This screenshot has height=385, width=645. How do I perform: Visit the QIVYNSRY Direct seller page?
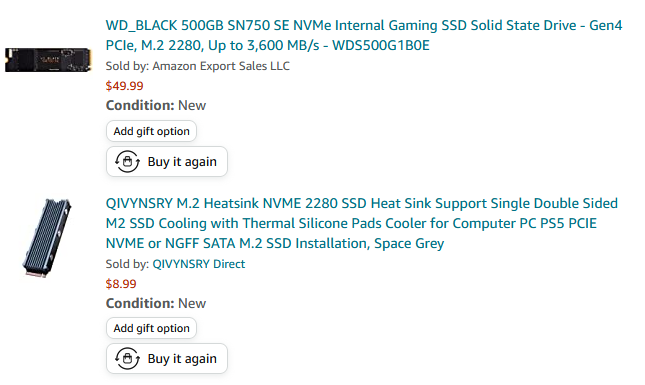(x=199, y=264)
